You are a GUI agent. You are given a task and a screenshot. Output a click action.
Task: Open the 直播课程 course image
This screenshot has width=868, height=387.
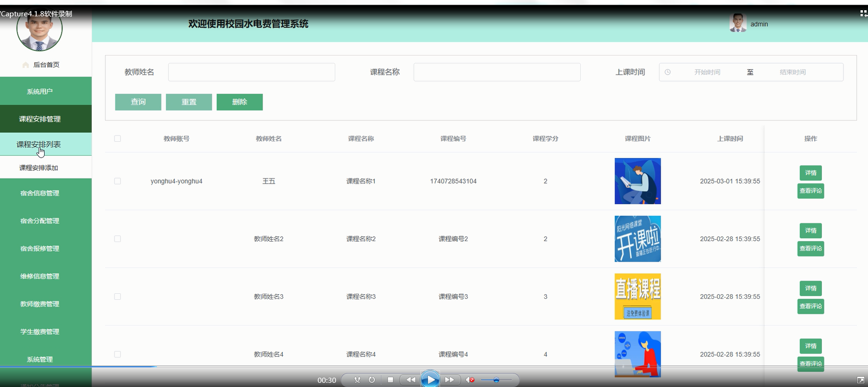(637, 297)
